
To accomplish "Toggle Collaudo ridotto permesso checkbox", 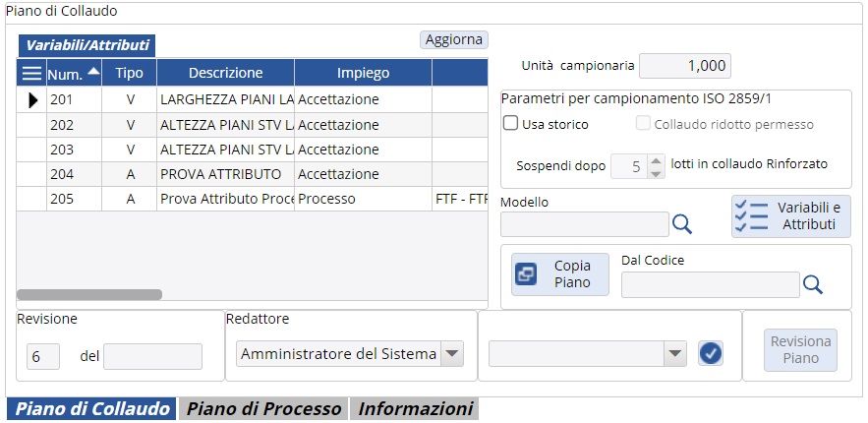I will [x=644, y=124].
